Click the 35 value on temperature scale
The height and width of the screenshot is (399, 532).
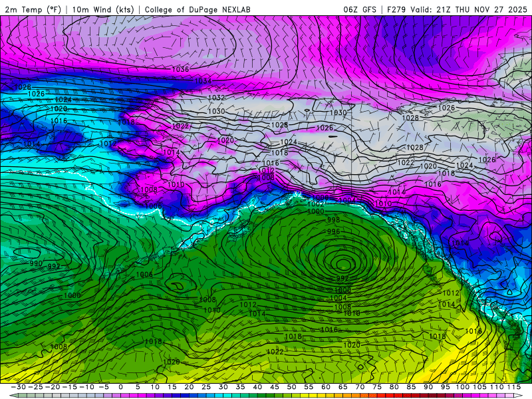(240, 387)
